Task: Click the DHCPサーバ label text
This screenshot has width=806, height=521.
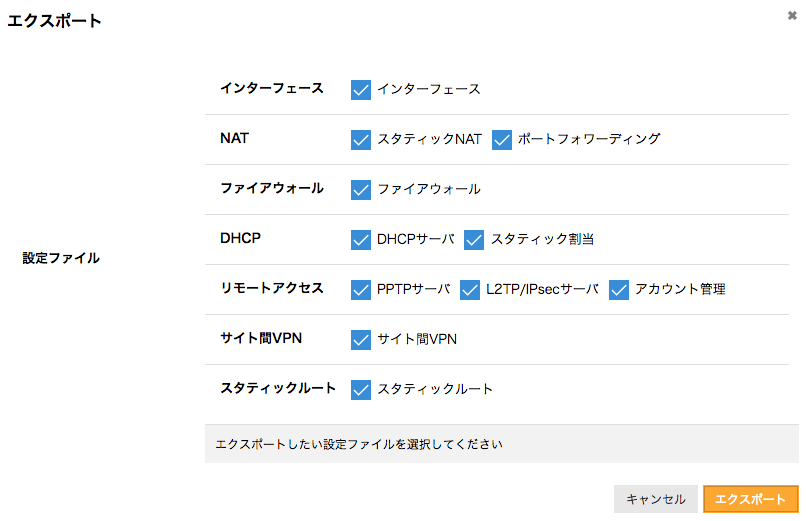Action: [416, 239]
